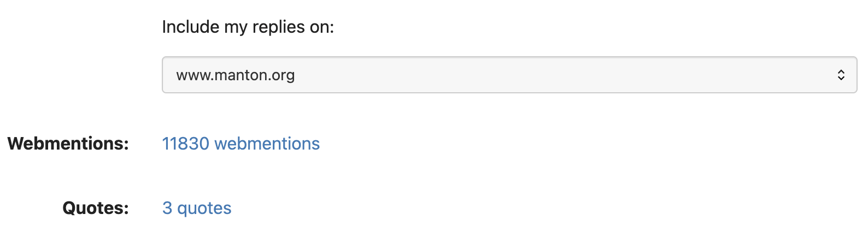Viewport: 868px width, 238px height.
Task: Expand the blog selection combo box
Action: click(x=509, y=75)
